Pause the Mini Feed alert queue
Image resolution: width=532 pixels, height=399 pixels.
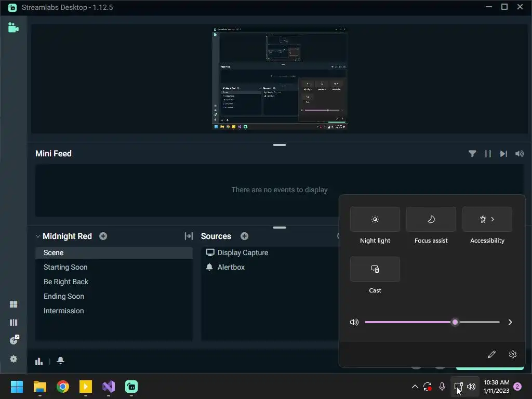pyautogui.click(x=488, y=154)
